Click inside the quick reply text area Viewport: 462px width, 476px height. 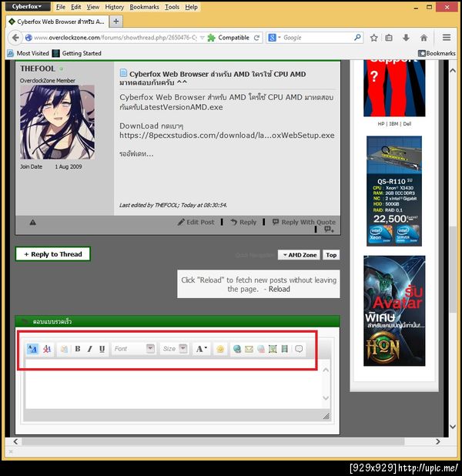click(x=173, y=384)
